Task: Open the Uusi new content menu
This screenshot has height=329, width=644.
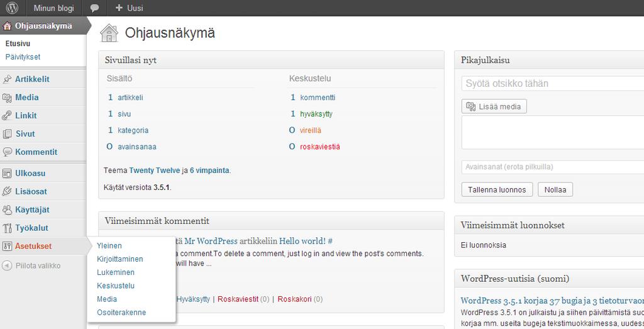Action: coord(130,8)
